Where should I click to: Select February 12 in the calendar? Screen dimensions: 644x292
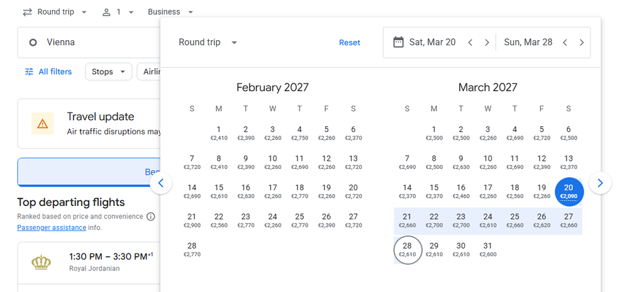326,163
